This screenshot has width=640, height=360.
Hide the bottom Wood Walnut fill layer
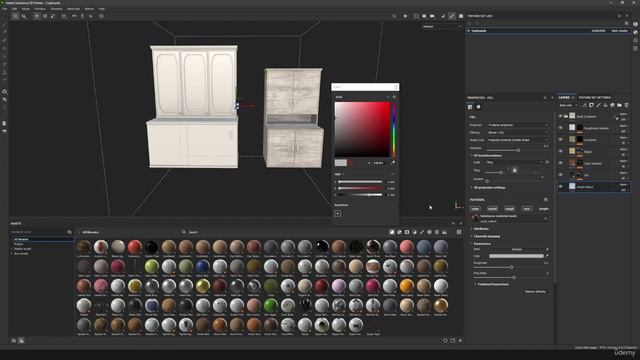[x=560, y=187]
